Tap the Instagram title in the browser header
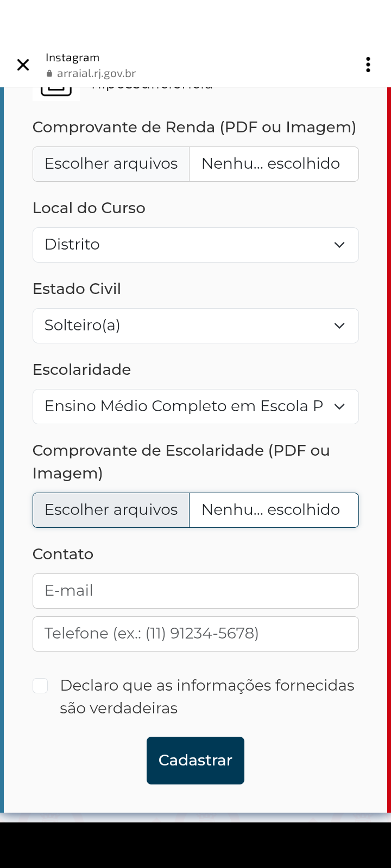Image resolution: width=391 pixels, height=868 pixels. click(72, 58)
